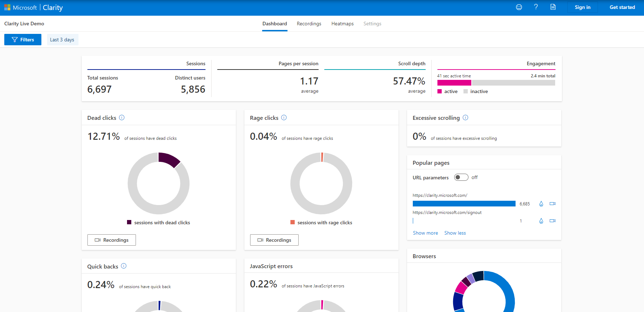Click the rage clicks donut red segment
644x312 pixels.
(322, 157)
